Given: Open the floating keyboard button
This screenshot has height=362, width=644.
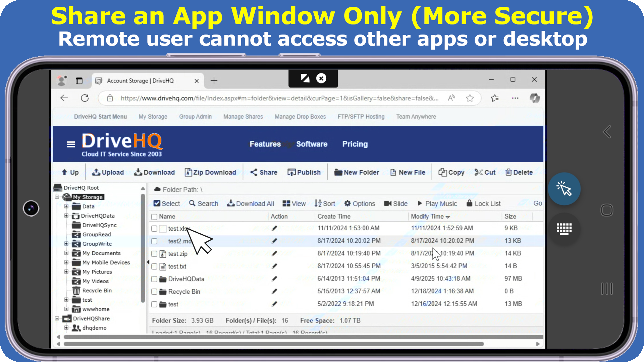Looking at the screenshot, I should [x=564, y=229].
